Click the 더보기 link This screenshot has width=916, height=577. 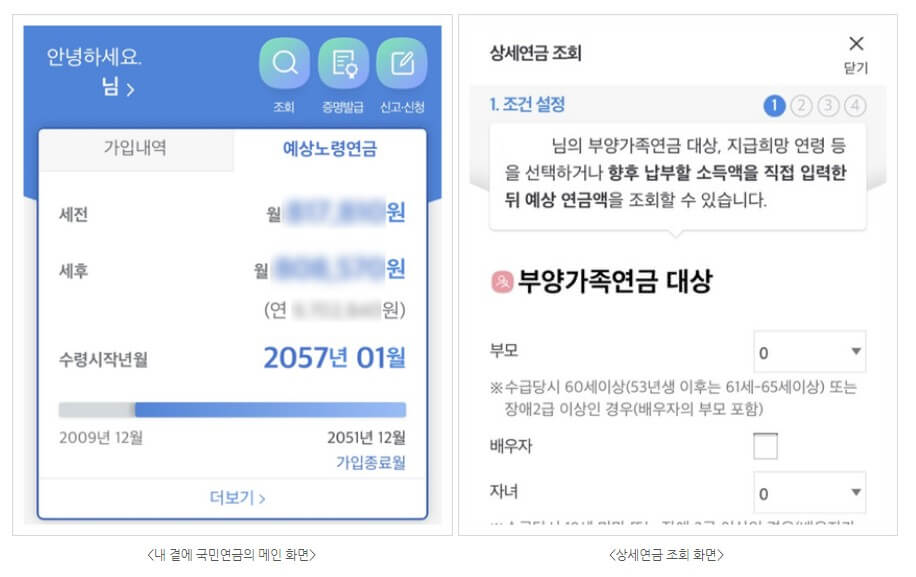coord(237,498)
